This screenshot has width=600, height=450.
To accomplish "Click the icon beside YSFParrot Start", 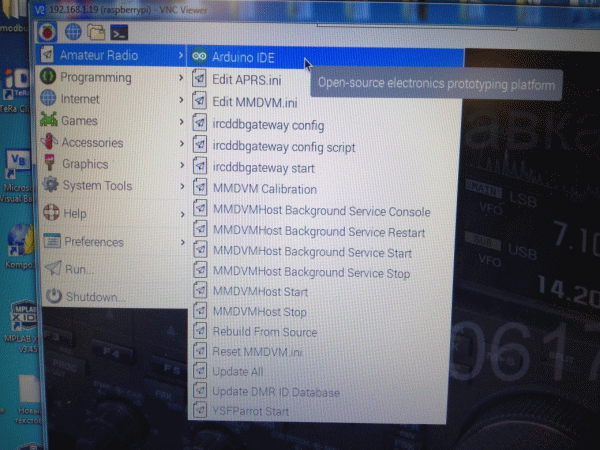I will point(200,410).
